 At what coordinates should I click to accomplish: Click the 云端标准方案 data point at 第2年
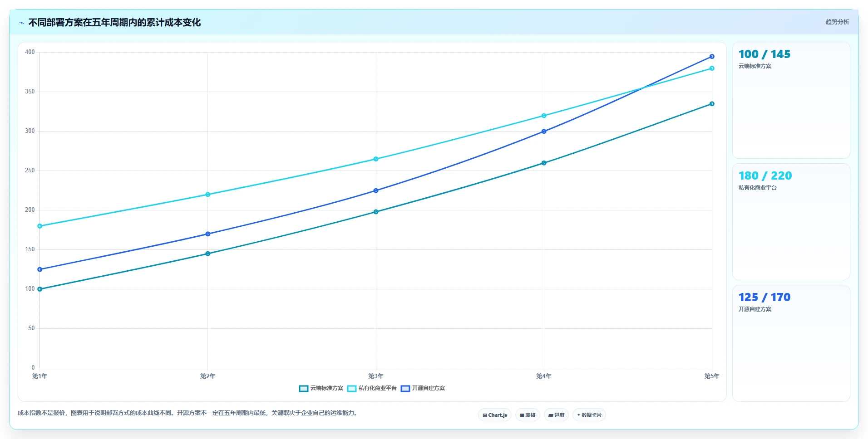208,254
